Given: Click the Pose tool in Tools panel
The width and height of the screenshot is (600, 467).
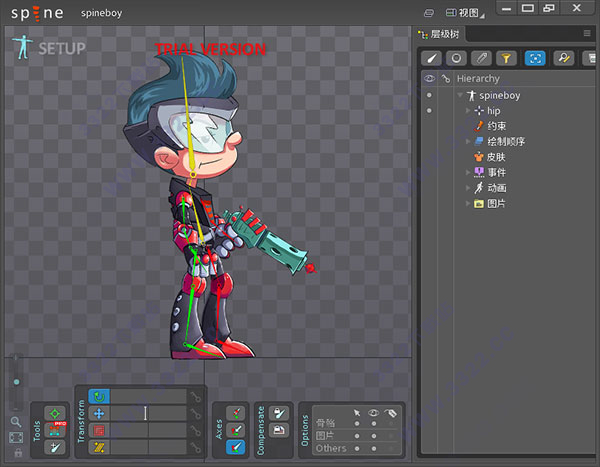Looking at the screenshot, I should 57,413.
